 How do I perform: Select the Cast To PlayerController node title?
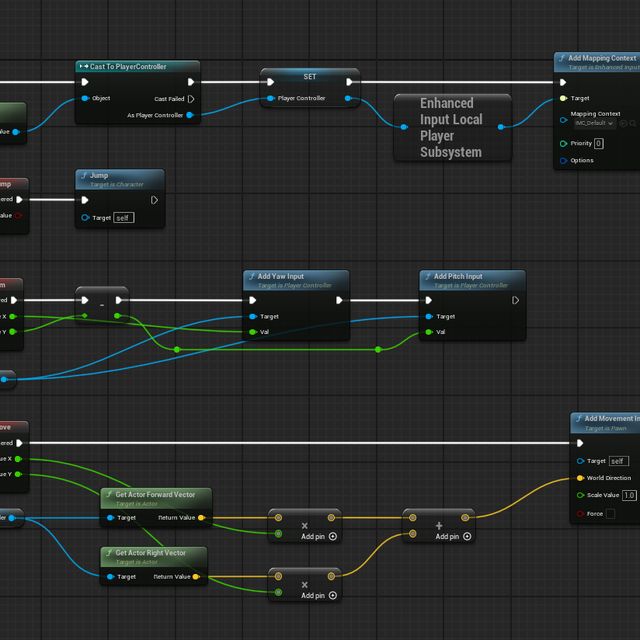(128, 67)
